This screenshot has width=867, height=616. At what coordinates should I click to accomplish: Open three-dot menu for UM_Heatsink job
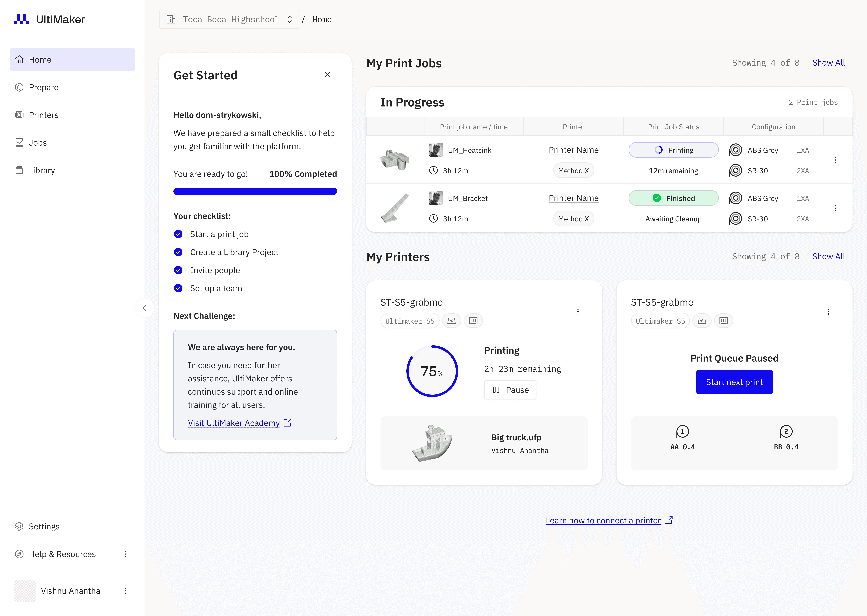coord(836,160)
